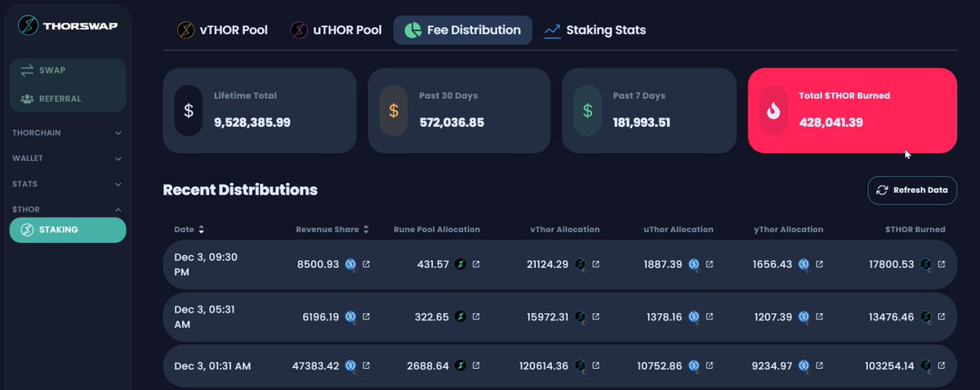The image size is (980, 390).
Task: Click the Lifetime Total dollar icon
Action: click(189, 110)
